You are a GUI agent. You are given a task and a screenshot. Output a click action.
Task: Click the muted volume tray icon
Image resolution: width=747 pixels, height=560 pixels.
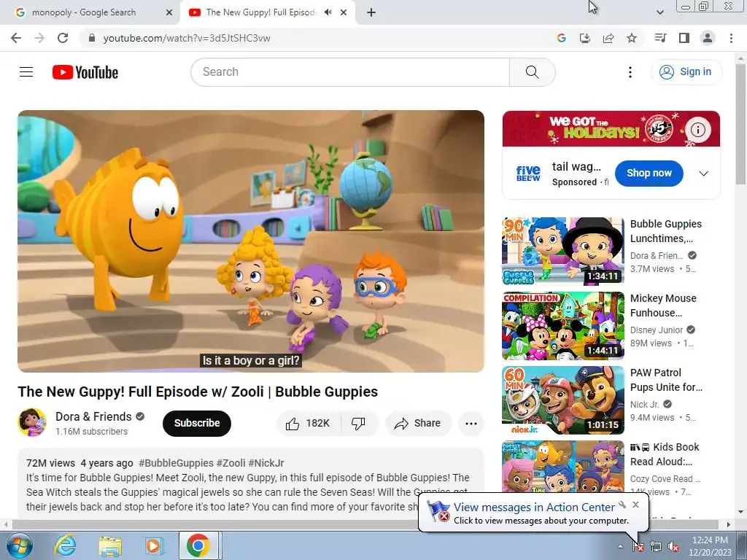point(673,547)
